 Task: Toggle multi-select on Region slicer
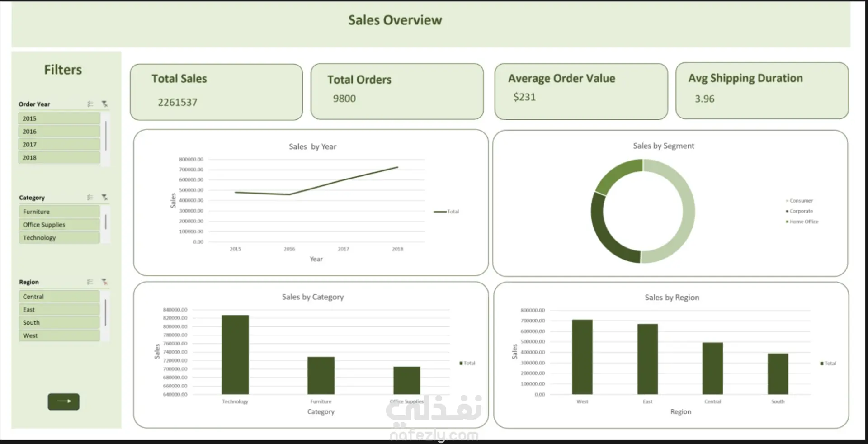pyautogui.click(x=90, y=282)
